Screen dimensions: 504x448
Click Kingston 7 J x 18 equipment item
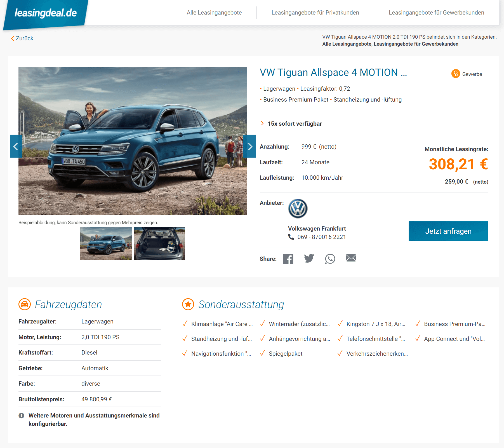[376, 324]
